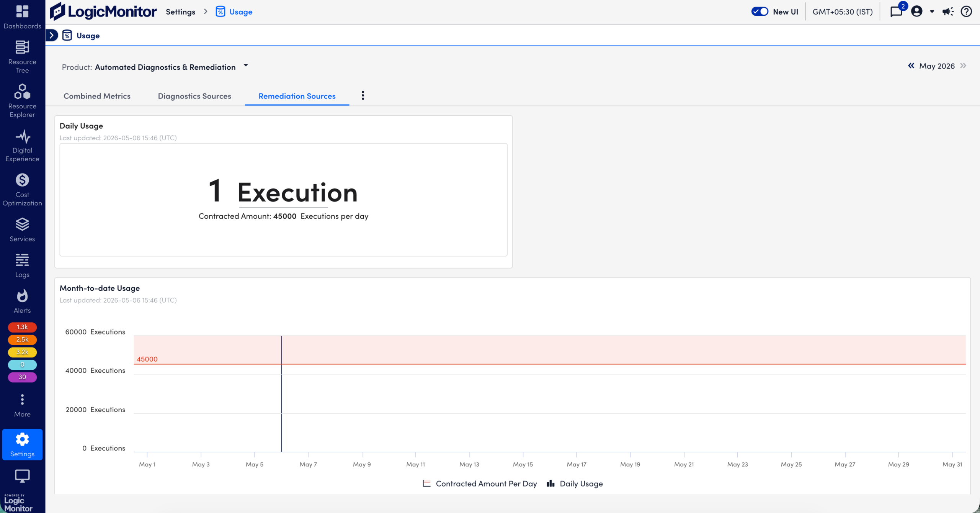
Task: Click the vertical May 6 chart marker
Action: click(281, 394)
